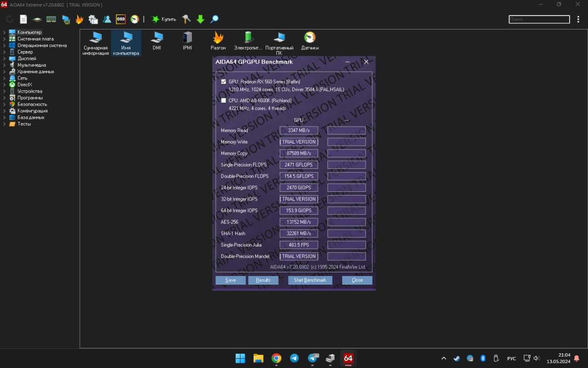The image size is (588, 368).
Task: Close the GPGPU Benchmark dialog with X
Action: [366, 62]
